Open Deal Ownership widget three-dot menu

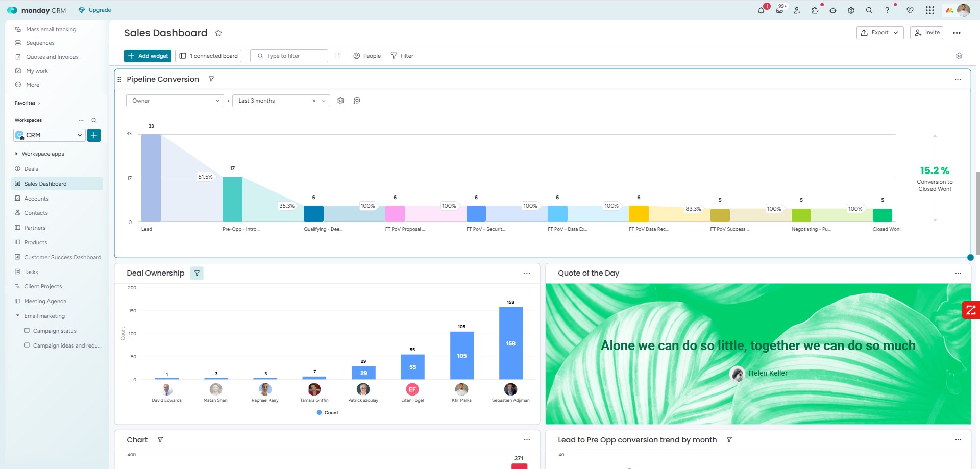coord(527,273)
